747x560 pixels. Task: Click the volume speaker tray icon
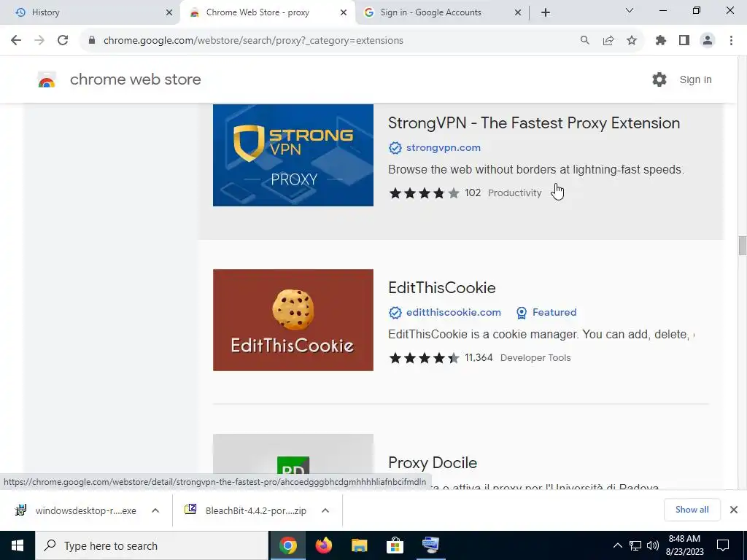653,545
